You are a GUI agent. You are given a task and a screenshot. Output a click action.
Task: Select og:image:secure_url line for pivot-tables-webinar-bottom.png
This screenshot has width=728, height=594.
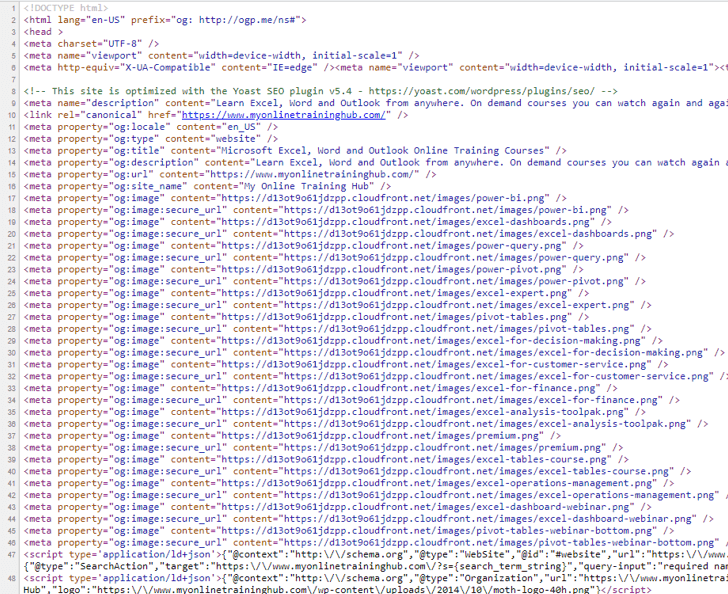point(376,542)
